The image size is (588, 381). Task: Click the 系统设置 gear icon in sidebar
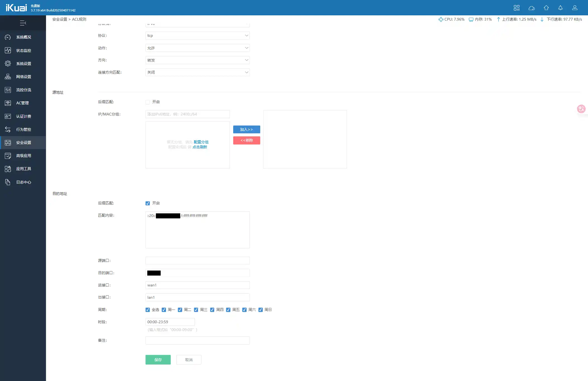coord(8,64)
